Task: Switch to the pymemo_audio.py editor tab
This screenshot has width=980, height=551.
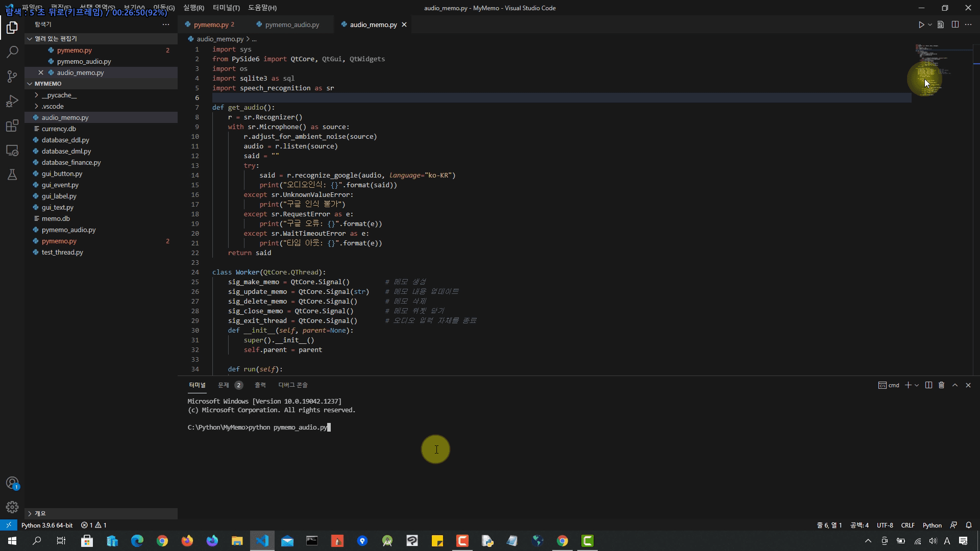Action: pos(291,24)
